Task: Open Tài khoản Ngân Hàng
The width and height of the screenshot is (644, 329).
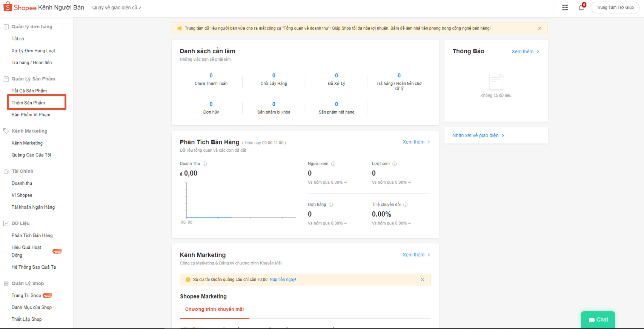Action: click(33, 207)
